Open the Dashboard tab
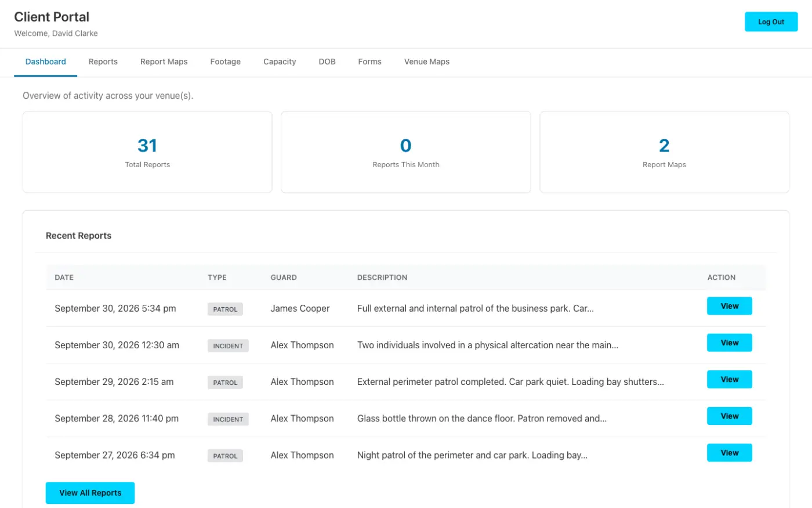 pyautogui.click(x=45, y=62)
